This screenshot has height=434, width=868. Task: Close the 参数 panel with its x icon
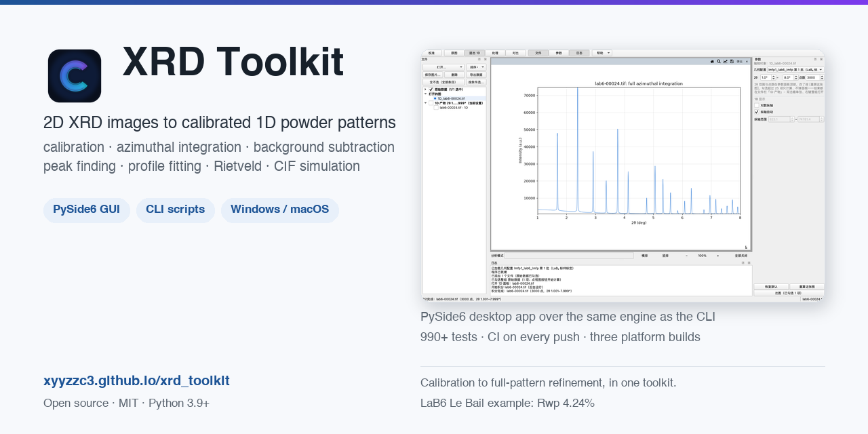[x=821, y=59]
